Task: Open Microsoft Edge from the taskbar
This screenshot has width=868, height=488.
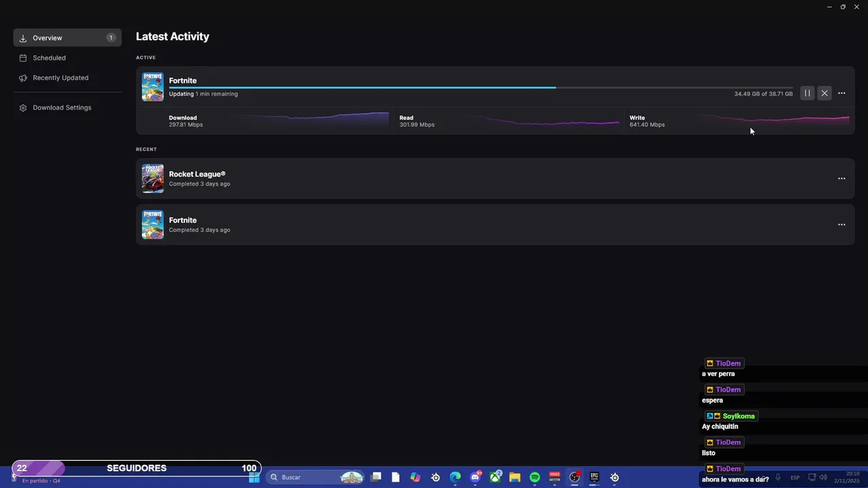Action: pos(455,477)
